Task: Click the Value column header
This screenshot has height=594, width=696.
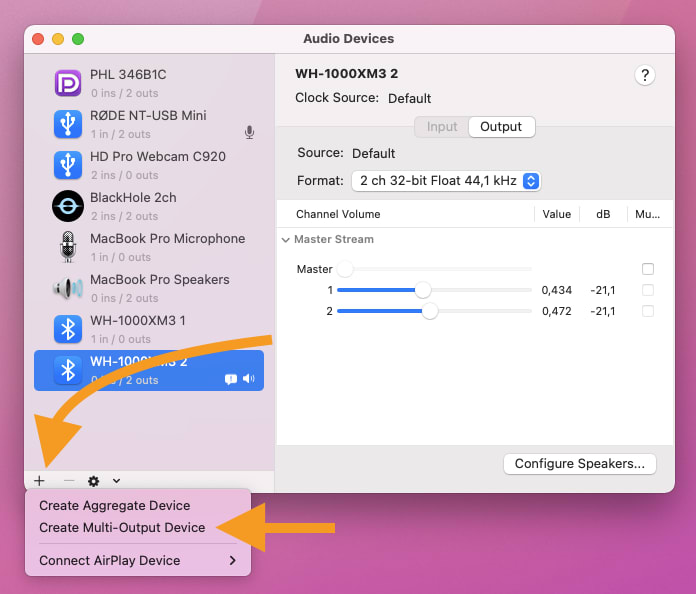Action: pos(557,214)
